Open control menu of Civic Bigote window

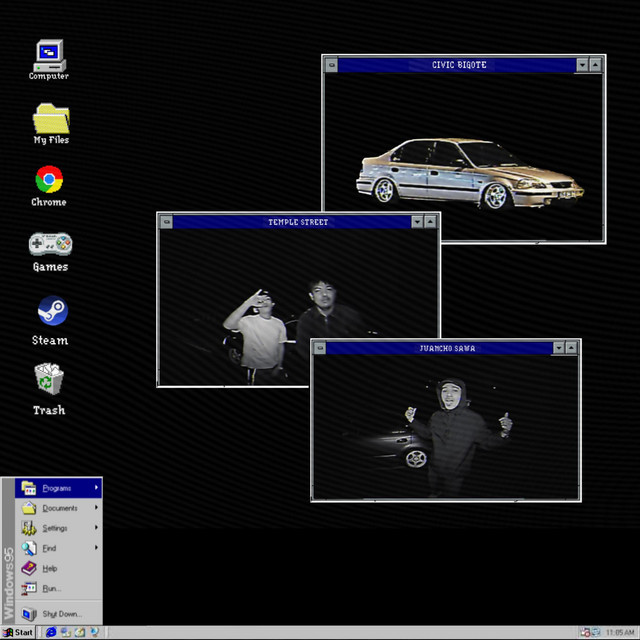pyautogui.click(x=332, y=65)
